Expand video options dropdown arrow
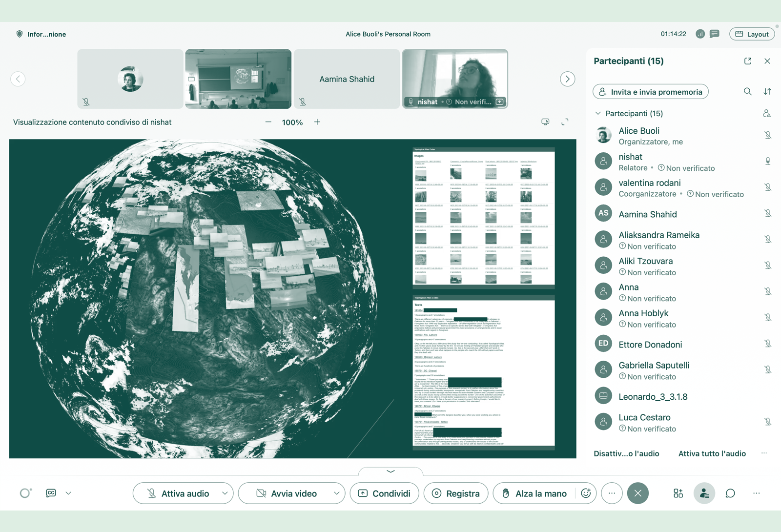Screen dimensions: 781x532 [336, 493]
